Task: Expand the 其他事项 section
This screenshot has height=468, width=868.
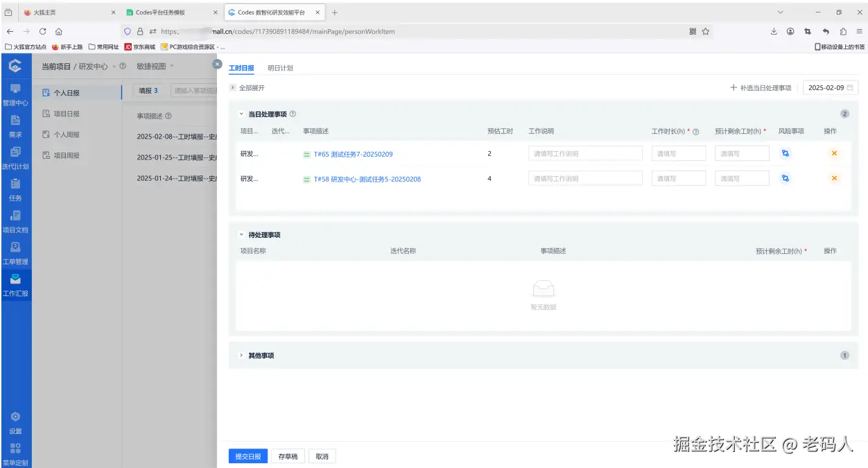Action: pyautogui.click(x=241, y=355)
